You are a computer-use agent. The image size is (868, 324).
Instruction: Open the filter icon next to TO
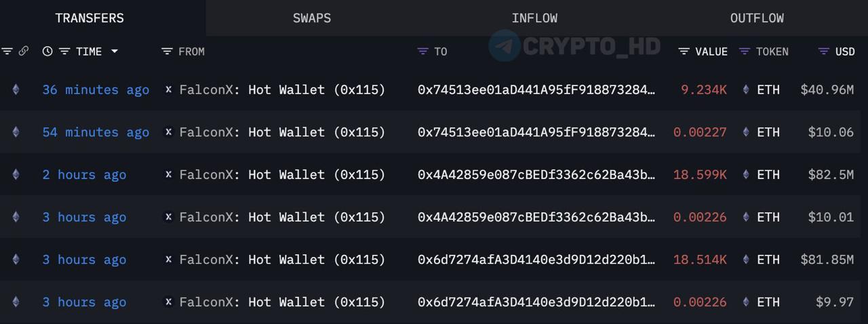(422, 52)
